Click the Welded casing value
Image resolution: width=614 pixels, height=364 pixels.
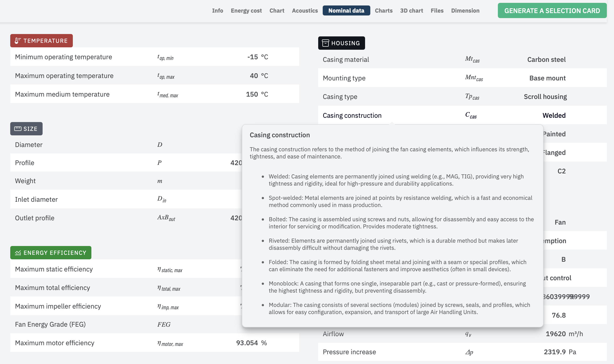pyautogui.click(x=554, y=116)
